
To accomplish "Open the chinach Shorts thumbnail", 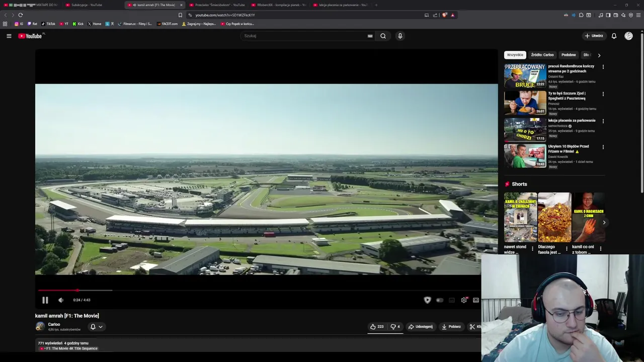I will click(x=520, y=217).
